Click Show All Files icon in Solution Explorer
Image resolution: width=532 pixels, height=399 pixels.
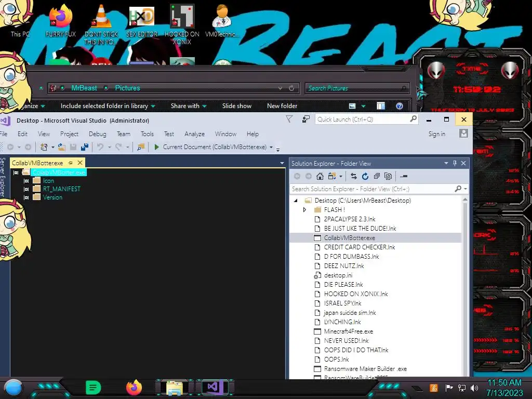388,176
